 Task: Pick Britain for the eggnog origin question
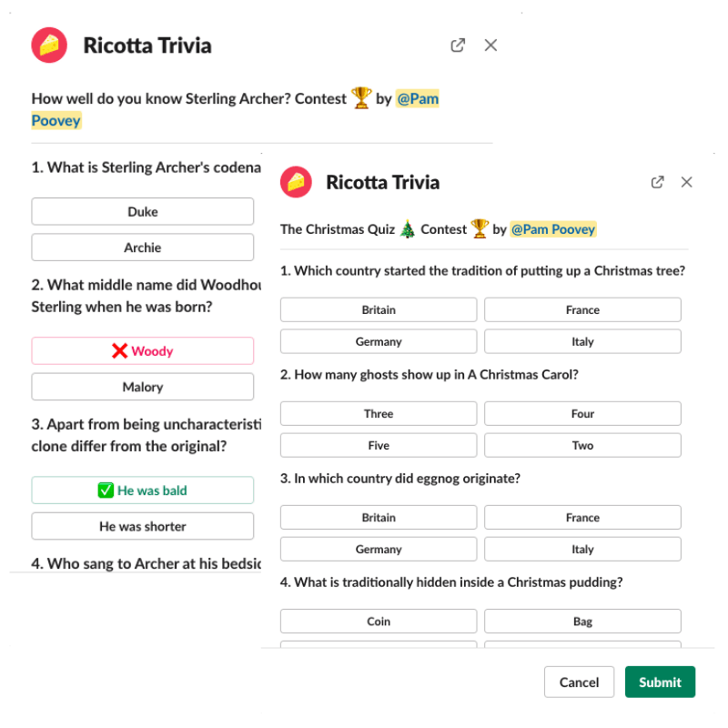coord(379,517)
